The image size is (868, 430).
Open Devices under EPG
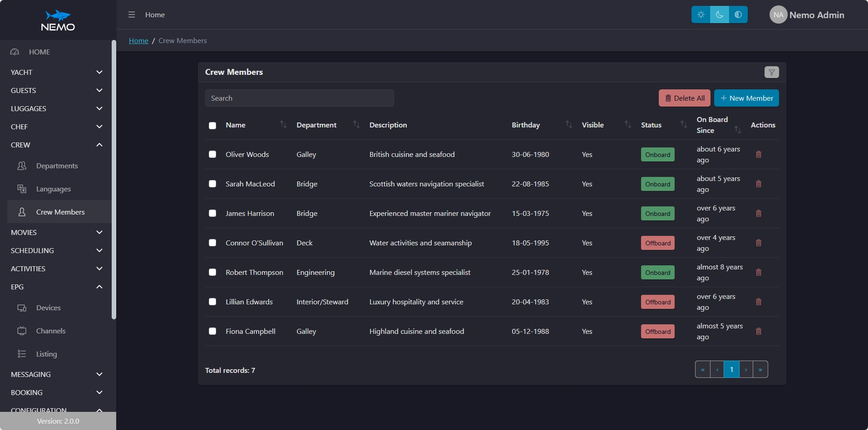pyautogui.click(x=59, y=308)
